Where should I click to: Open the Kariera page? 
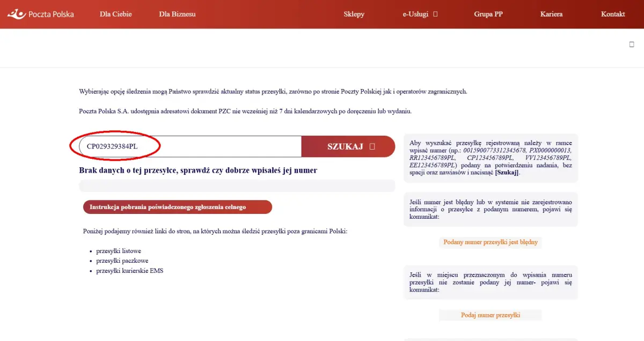coord(551,14)
